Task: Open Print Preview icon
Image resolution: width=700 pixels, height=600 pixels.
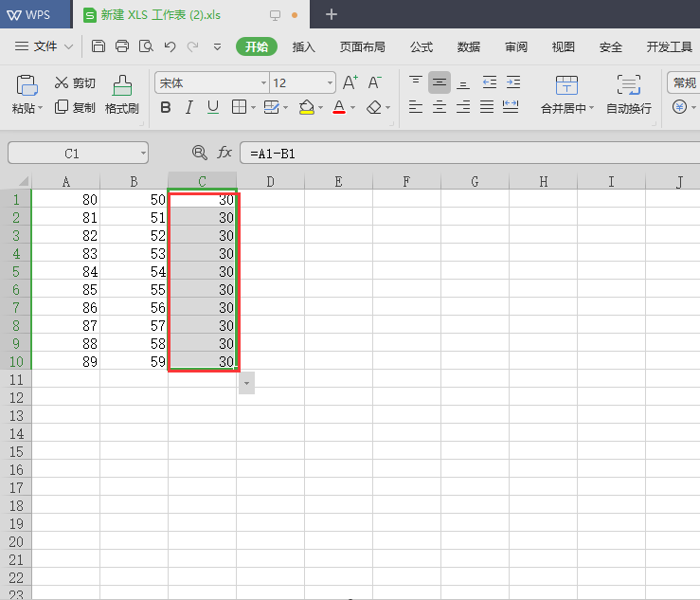Action: coord(146,46)
